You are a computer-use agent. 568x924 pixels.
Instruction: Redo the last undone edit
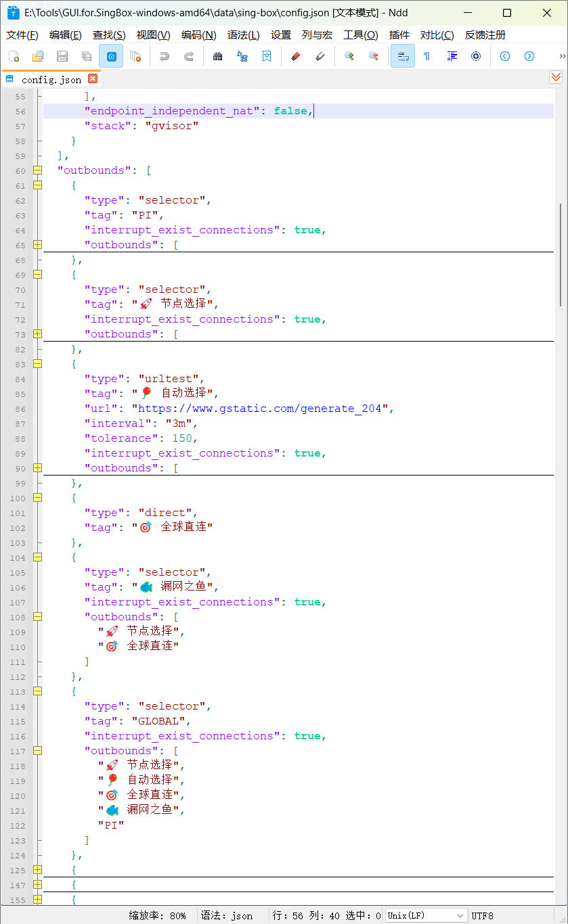click(189, 56)
